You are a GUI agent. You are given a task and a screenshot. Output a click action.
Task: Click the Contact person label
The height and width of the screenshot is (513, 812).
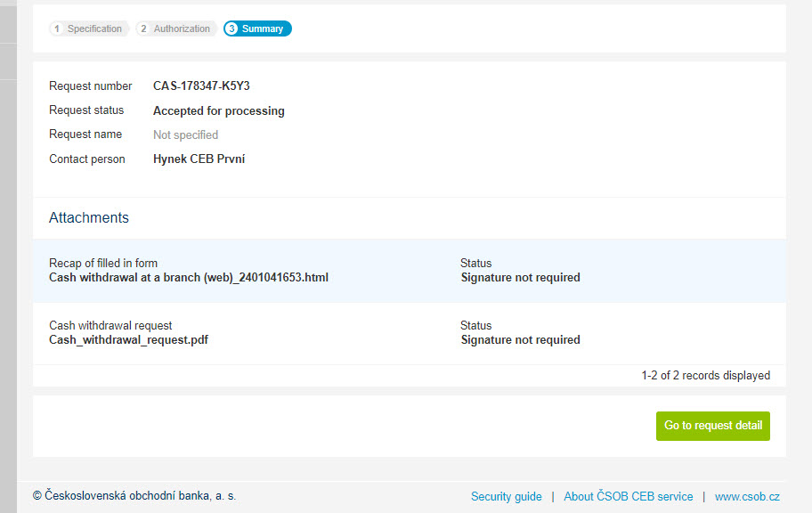(87, 159)
